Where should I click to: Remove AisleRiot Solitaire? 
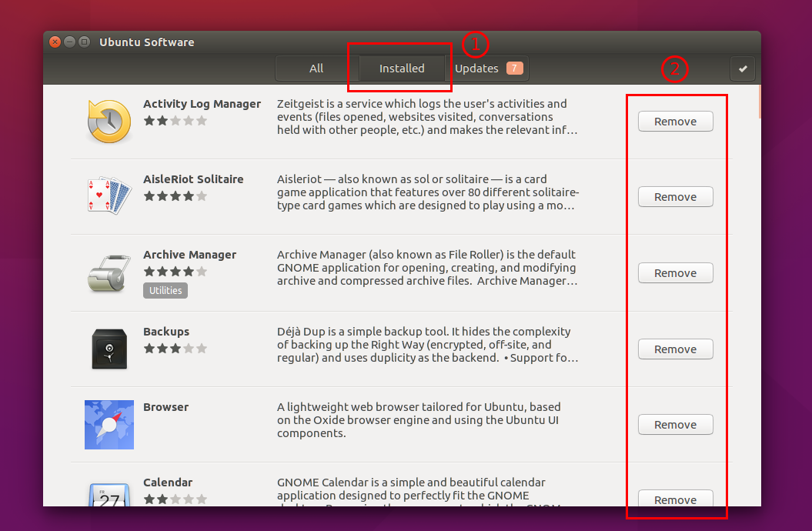pos(675,197)
